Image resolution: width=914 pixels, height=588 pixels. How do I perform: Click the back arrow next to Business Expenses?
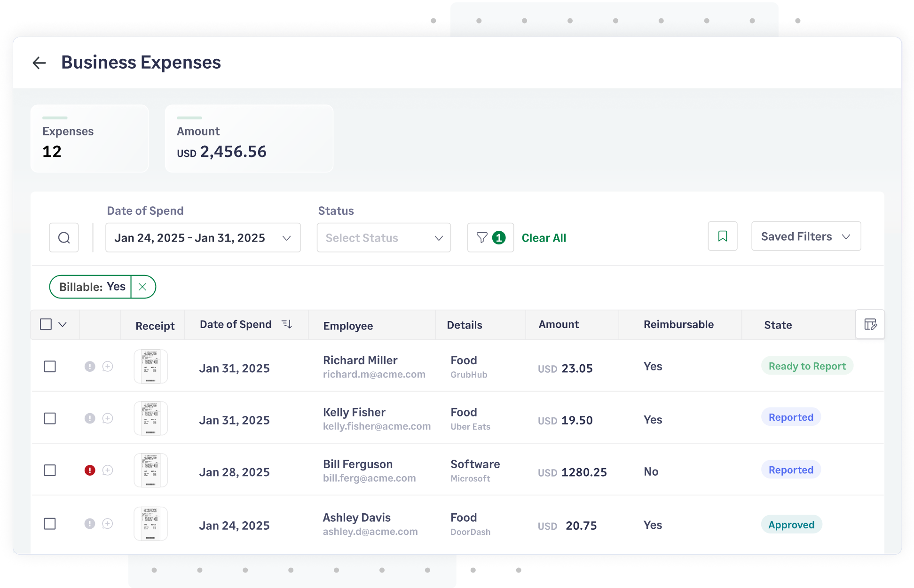pyautogui.click(x=39, y=63)
